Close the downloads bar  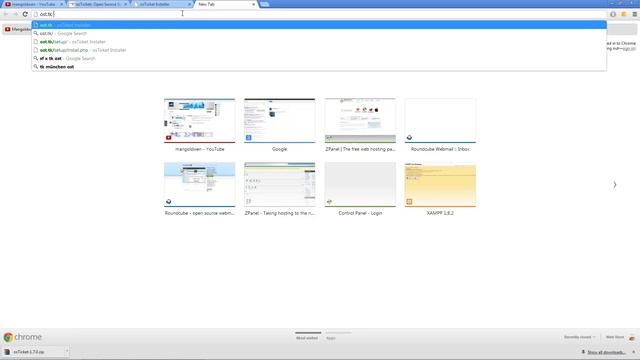633,352
